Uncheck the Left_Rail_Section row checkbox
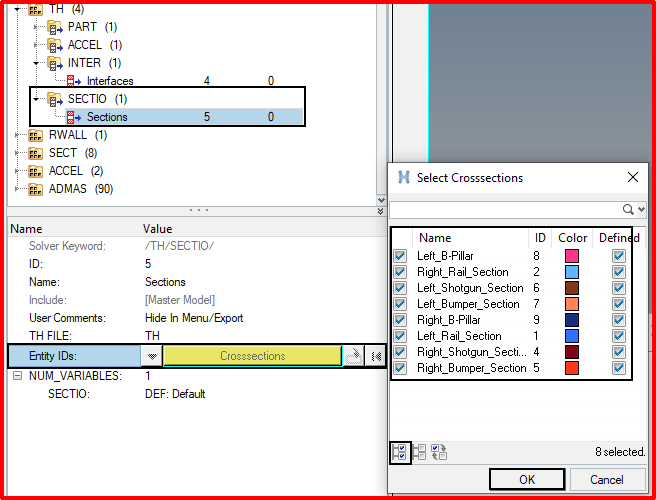656x500 pixels. pos(400,336)
